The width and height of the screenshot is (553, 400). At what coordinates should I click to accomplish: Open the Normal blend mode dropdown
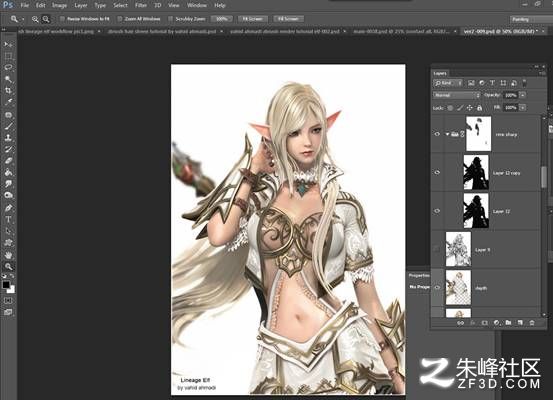coord(457,95)
